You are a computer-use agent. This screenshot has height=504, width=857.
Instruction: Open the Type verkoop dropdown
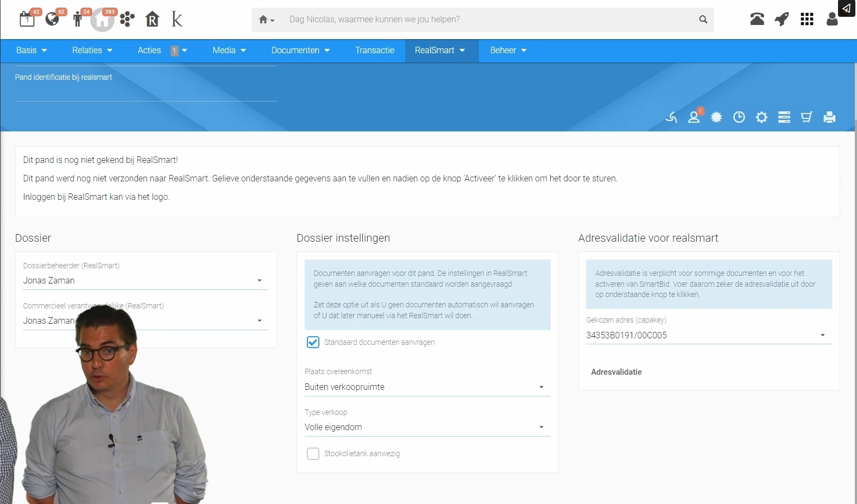click(427, 427)
